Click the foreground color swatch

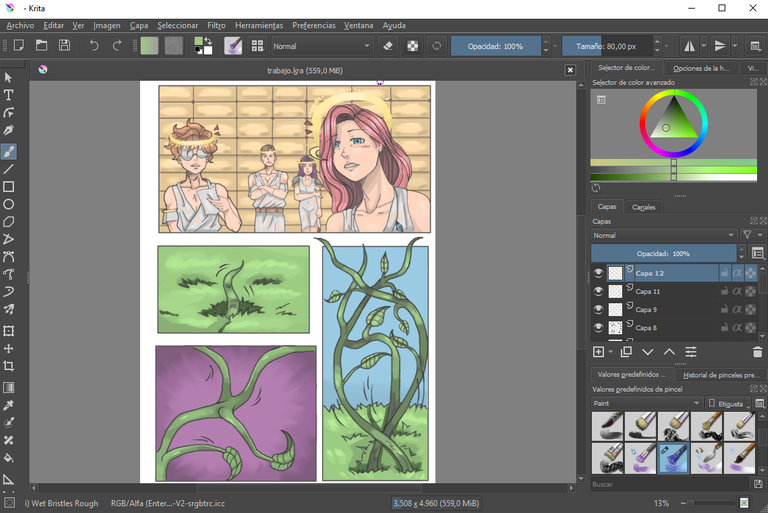coord(198,42)
